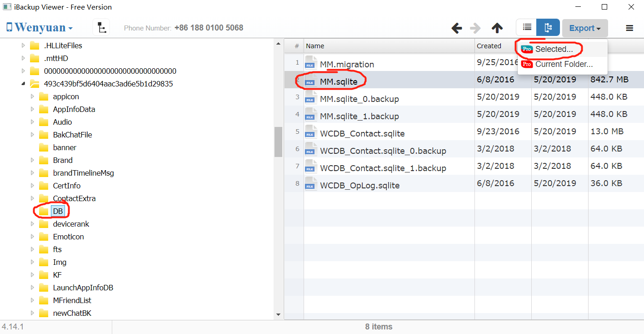644x334 pixels.
Task: Sort by the Name column header
Action: (x=389, y=46)
